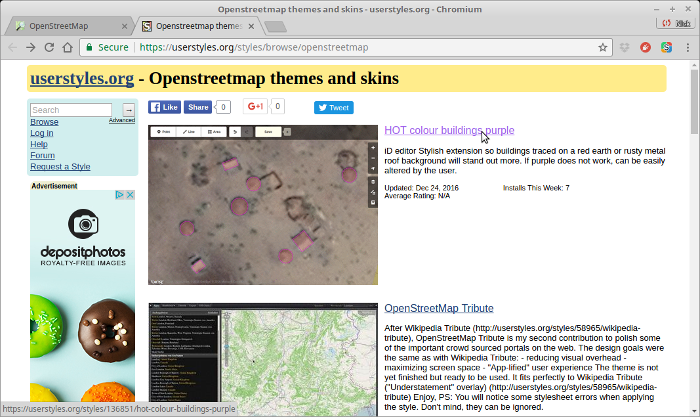Open the red extension icon in toolbar
The height and width of the screenshot is (417, 700).
646,47
